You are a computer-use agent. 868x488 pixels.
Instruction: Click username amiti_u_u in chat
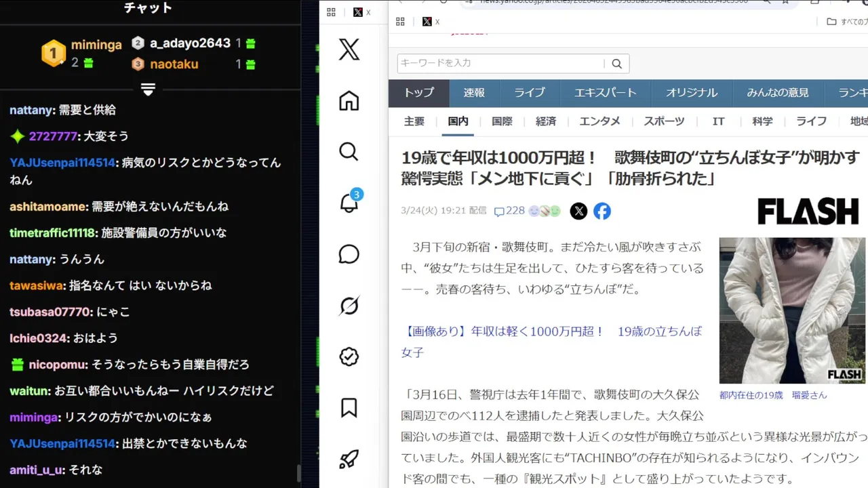[37, 470]
